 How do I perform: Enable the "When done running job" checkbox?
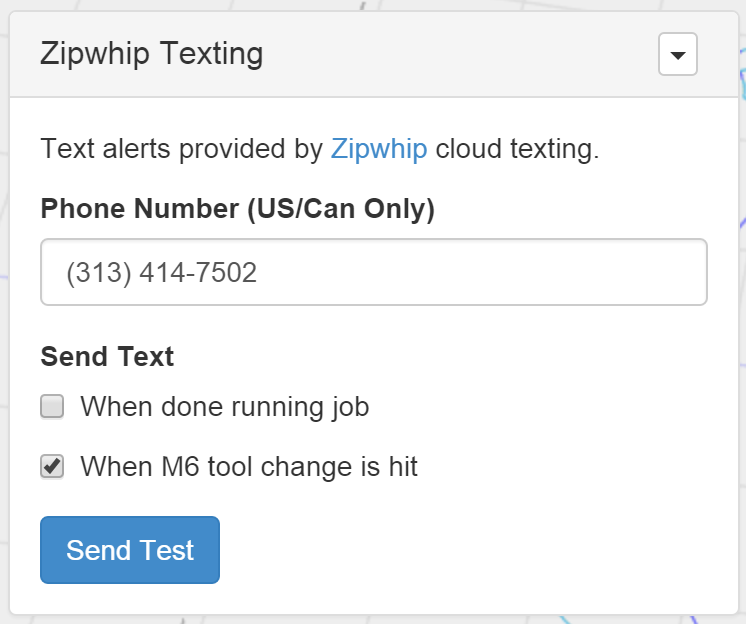(x=52, y=407)
